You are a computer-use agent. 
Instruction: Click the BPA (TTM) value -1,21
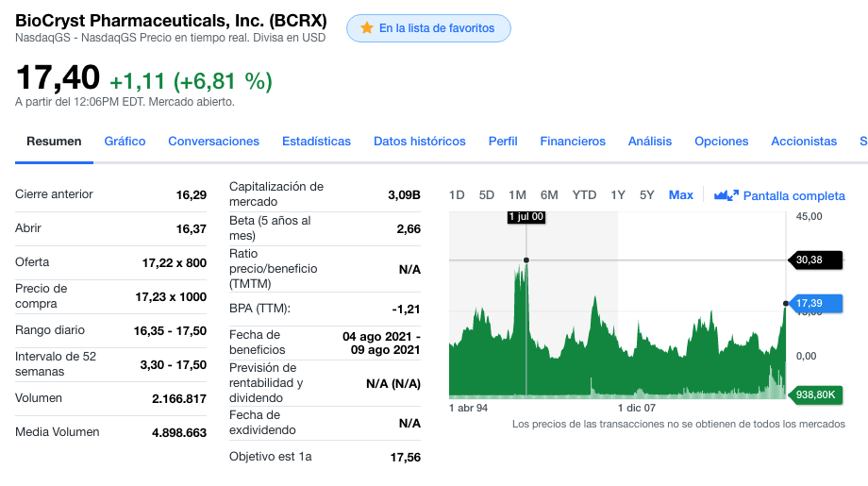[x=407, y=309]
